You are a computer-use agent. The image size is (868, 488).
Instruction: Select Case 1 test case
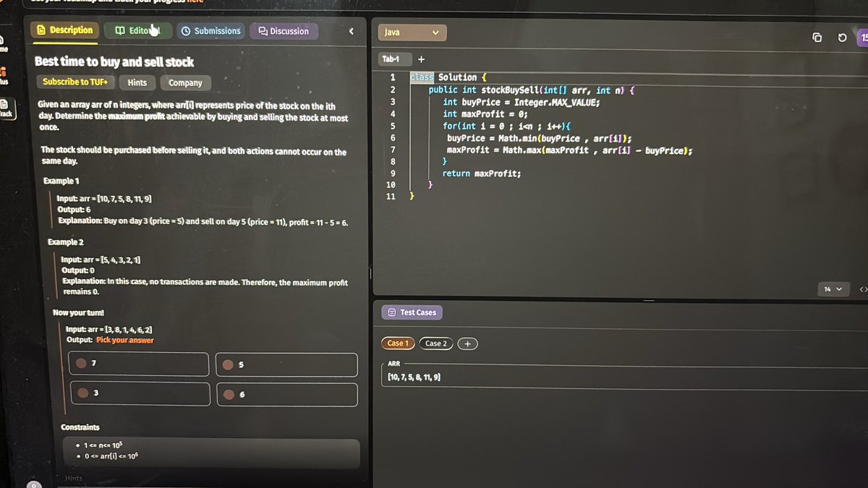click(398, 343)
